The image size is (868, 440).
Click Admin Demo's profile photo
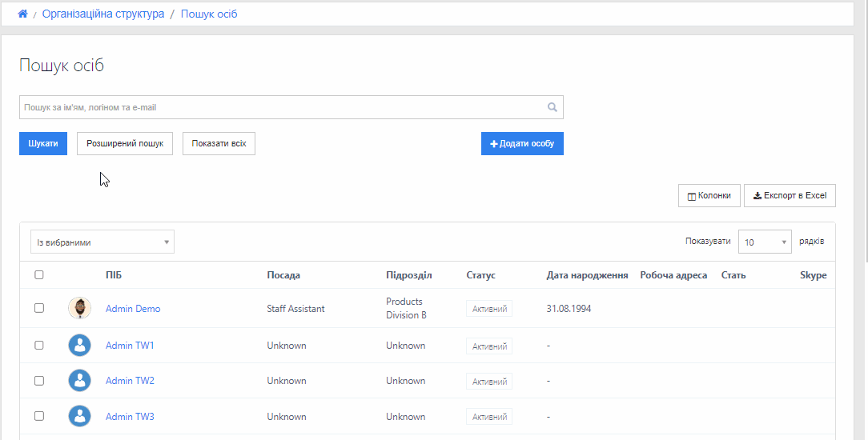(79, 308)
